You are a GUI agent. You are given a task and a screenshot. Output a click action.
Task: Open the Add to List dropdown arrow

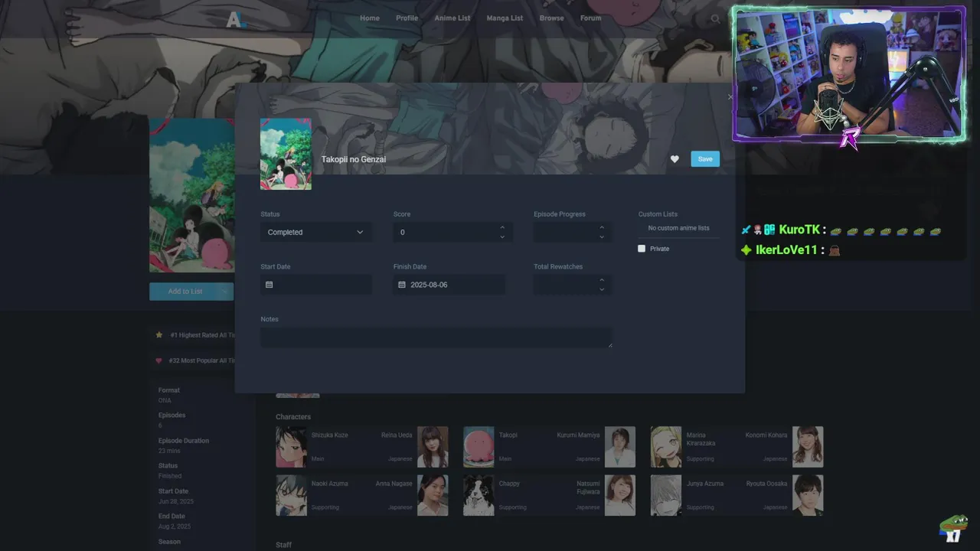coord(224,292)
